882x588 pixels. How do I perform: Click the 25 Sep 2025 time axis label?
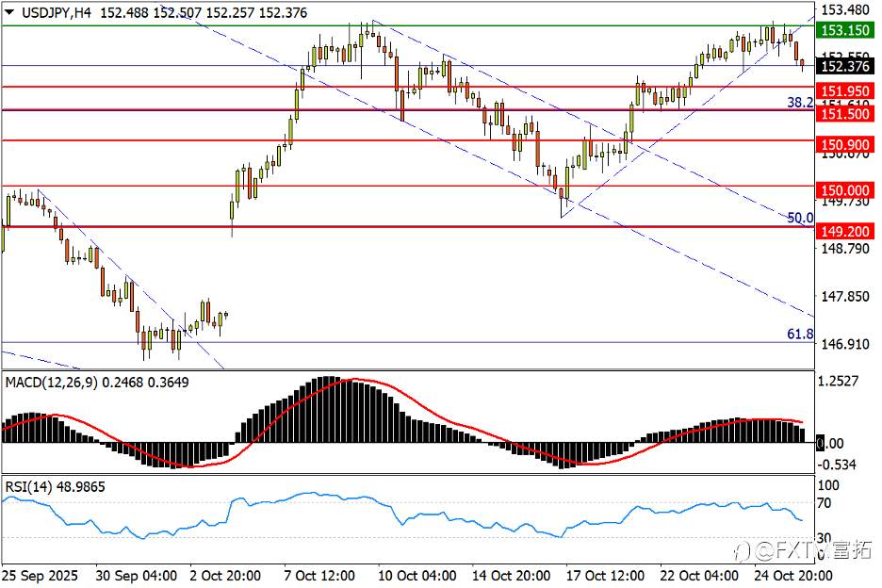[x=40, y=576]
